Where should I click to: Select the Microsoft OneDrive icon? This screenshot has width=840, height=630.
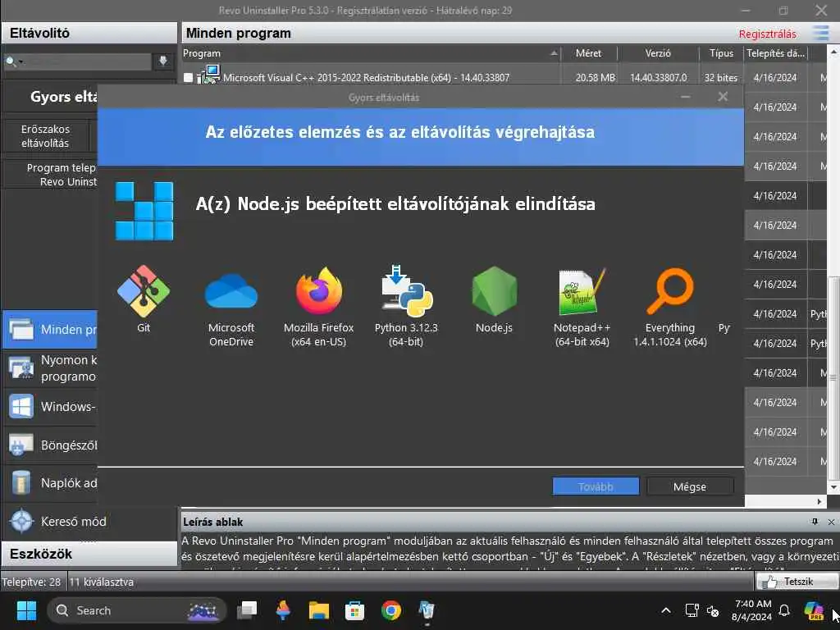tap(231, 291)
